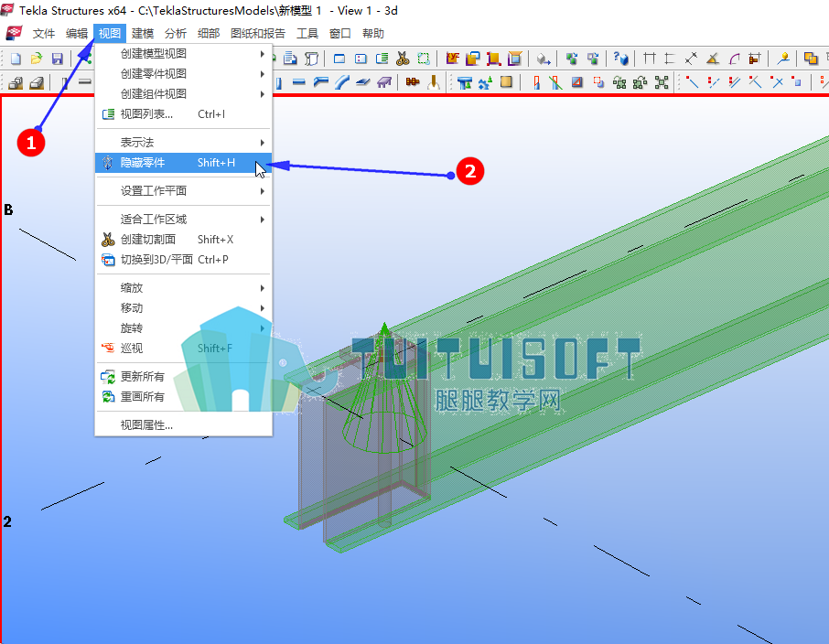Select the create polybeam tool
This screenshot has height=644, width=829.
coord(321,82)
